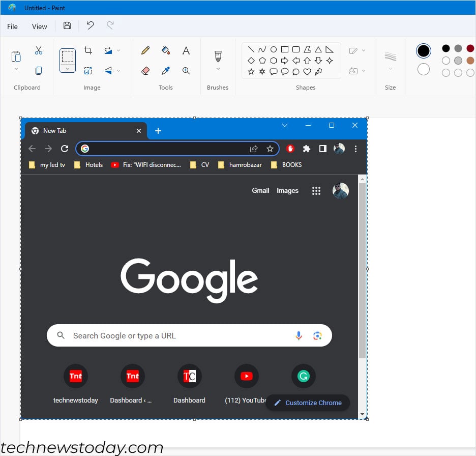Image resolution: width=476 pixels, height=456 pixels.
Task: Open the File menu
Action: [13, 26]
